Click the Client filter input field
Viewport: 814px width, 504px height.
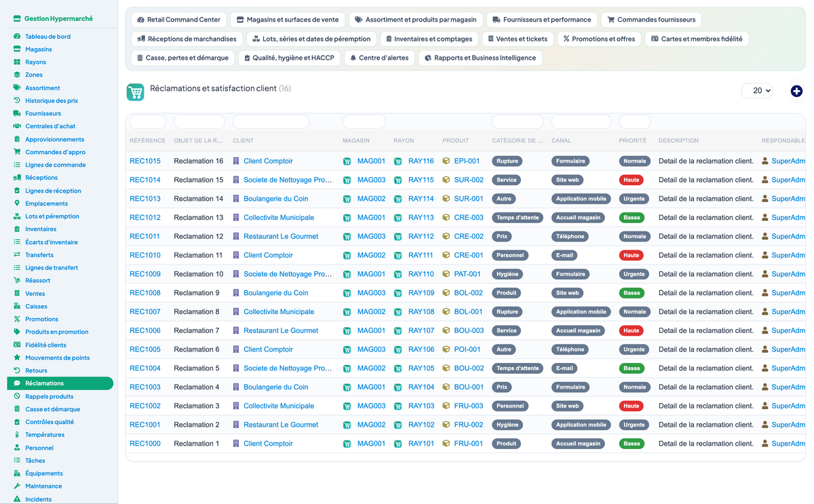[x=271, y=122]
